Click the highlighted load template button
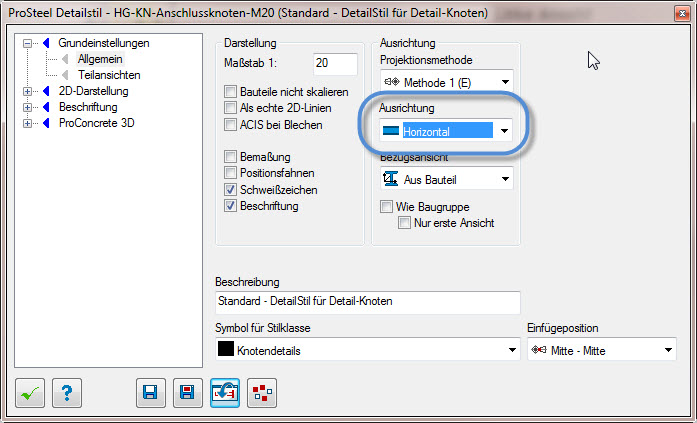 tap(225, 393)
